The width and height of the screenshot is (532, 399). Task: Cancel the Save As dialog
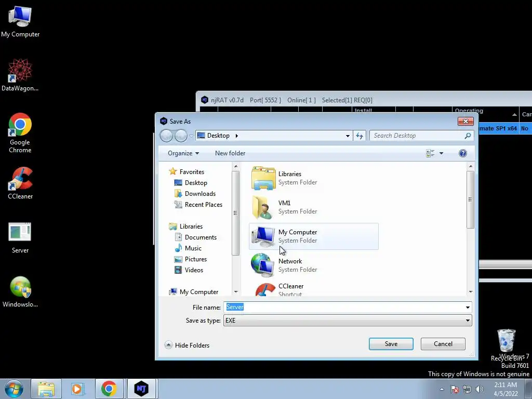click(x=443, y=344)
